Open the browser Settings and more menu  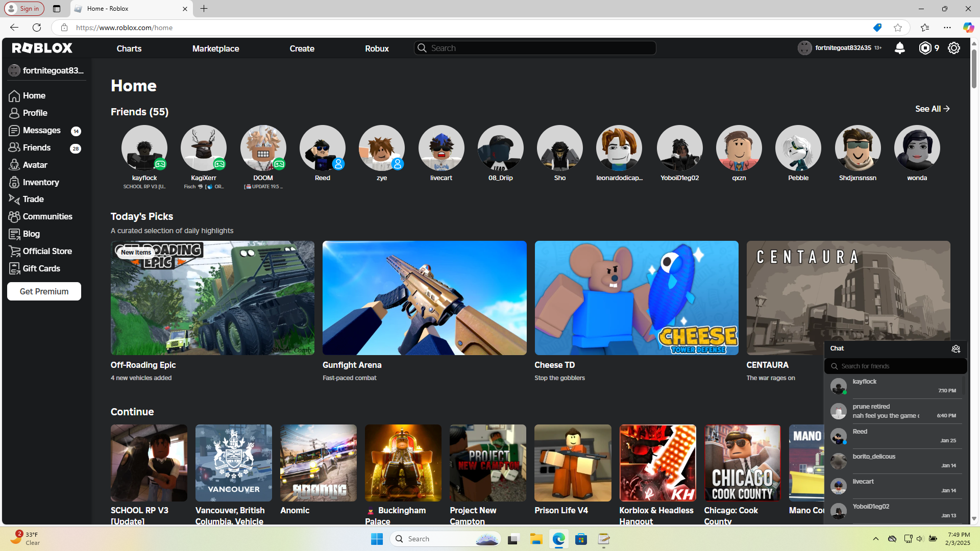click(947, 28)
